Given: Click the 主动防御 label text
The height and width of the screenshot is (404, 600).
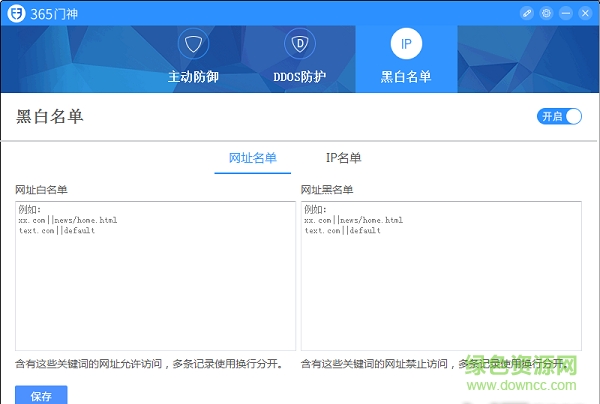Looking at the screenshot, I should pyautogui.click(x=193, y=77).
